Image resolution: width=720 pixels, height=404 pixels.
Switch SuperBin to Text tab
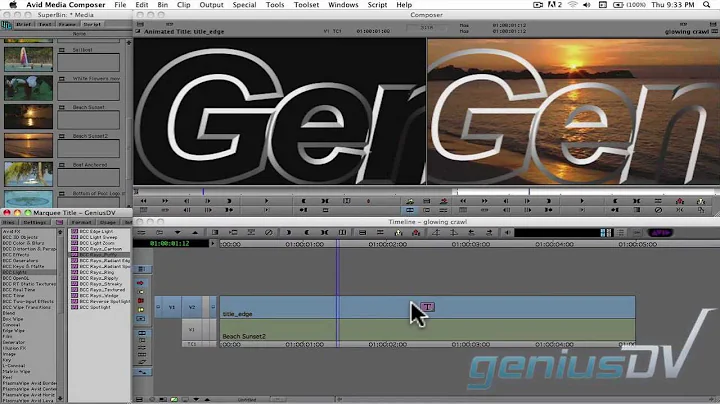[x=45, y=24]
